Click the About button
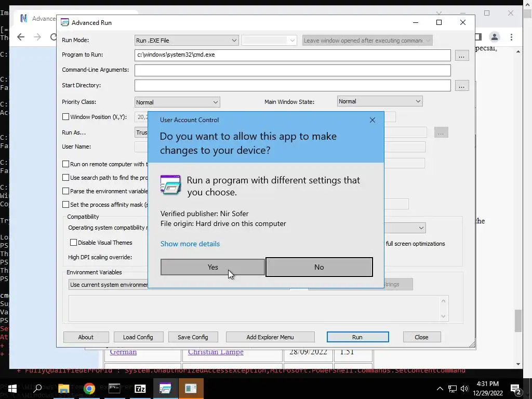 [x=86, y=337]
